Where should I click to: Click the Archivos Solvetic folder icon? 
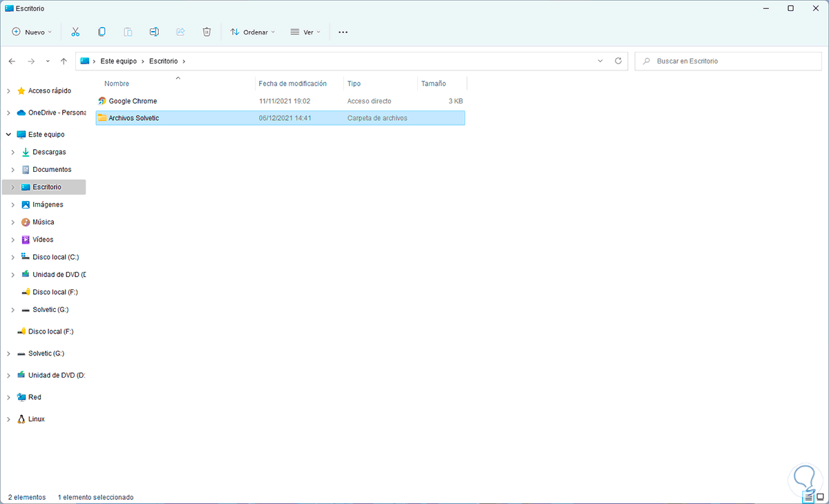point(102,118)
